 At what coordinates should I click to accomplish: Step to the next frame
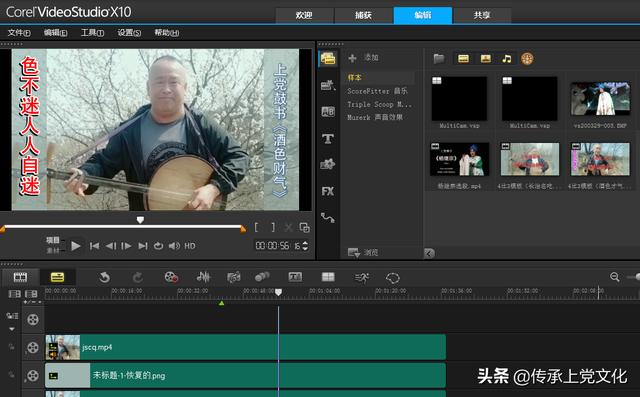(126, 246)
